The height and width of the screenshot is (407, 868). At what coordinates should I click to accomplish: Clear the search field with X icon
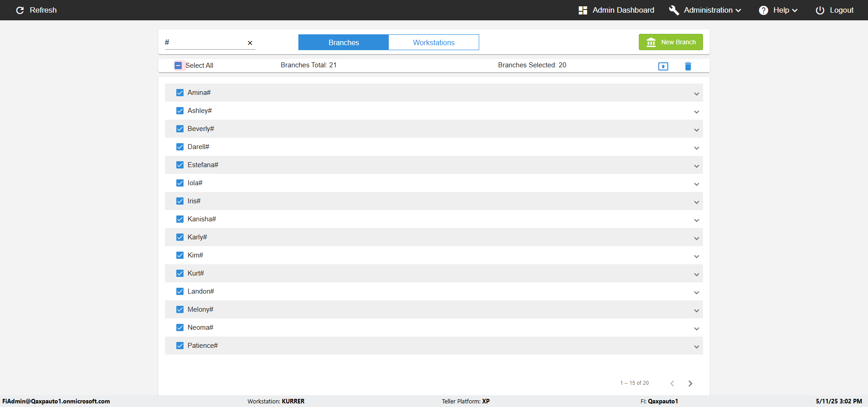point(250,43)
